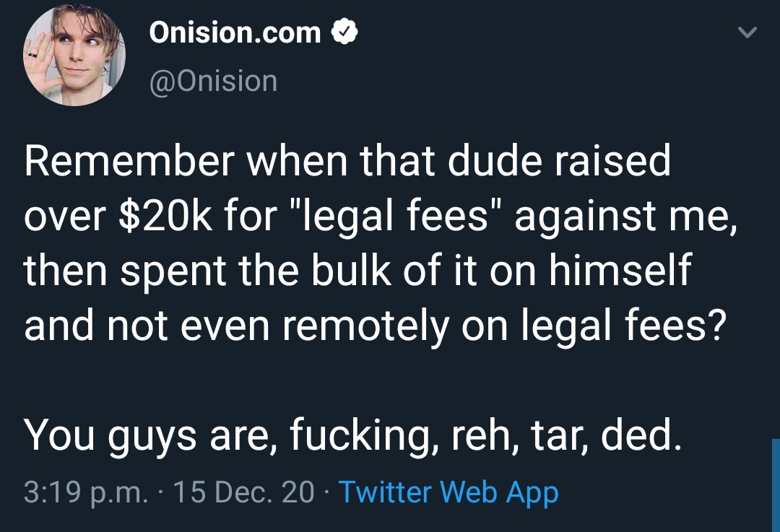This screenshot has height=532, width=780.
Task: Open the Onision.com display name profile
Action: click(235, 32)
